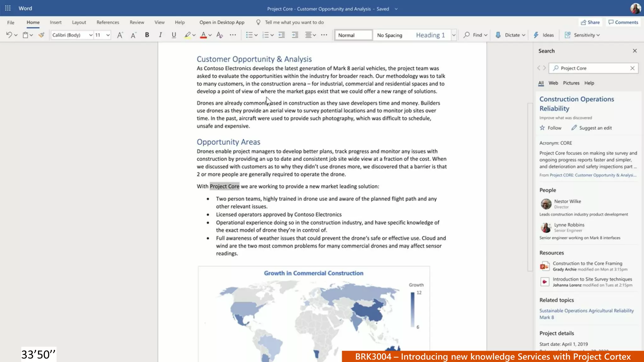Open the Sustainable Operations Agricultural Reliability link
This screenshot has height=362, width=644.
586,310
